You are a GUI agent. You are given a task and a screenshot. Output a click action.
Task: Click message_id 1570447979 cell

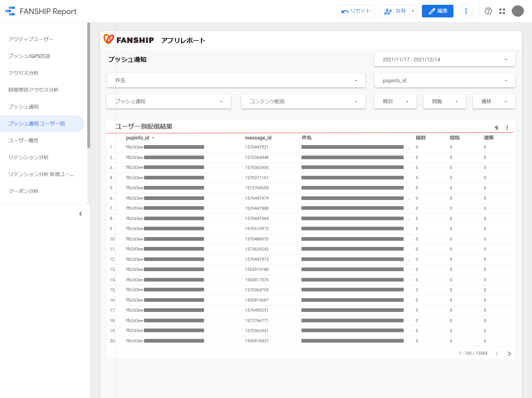[x=257, y=198]
